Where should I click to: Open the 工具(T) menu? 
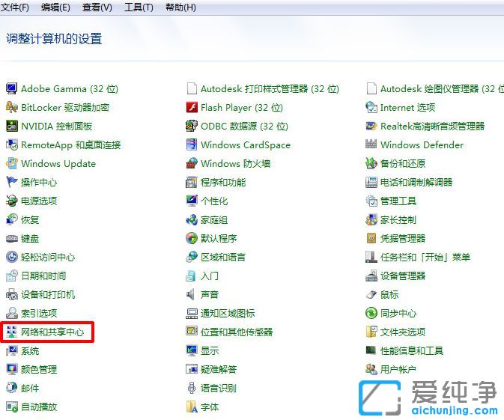pyautogui.click(x=139, y=7)
